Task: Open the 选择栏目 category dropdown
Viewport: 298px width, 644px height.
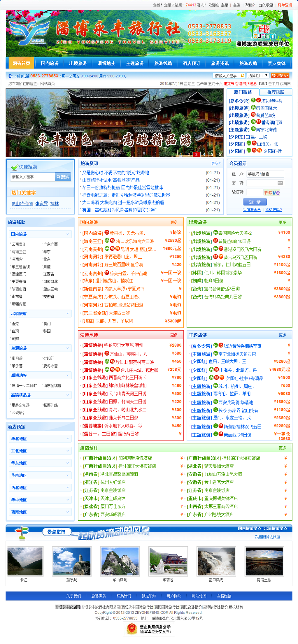Action: 258,75
